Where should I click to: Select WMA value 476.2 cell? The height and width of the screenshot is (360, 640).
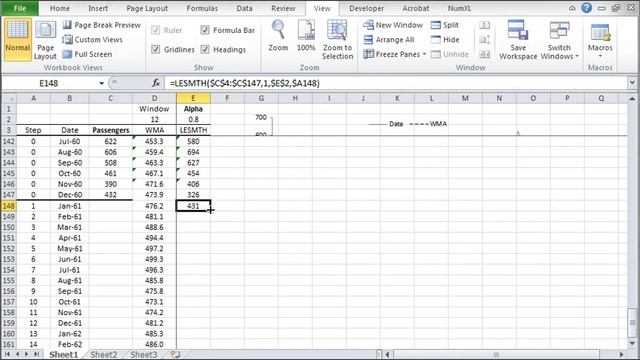click(154, 206)
